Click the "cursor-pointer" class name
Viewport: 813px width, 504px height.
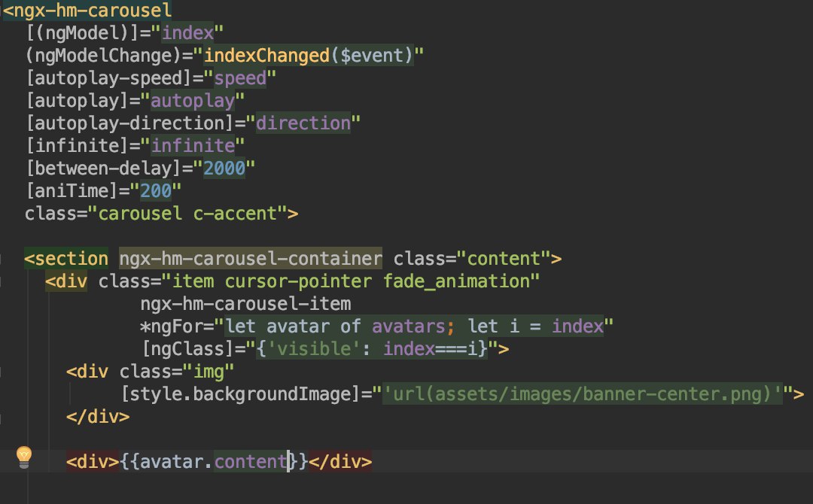click(x=298, y=281)
